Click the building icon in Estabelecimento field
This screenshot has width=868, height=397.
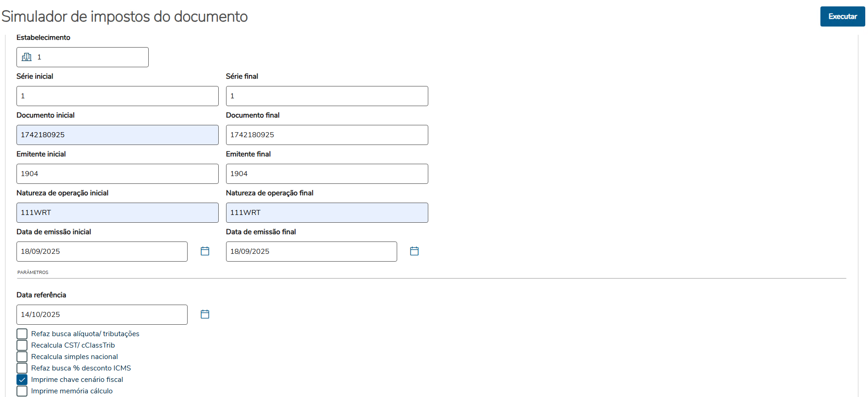tap(27, 57)
